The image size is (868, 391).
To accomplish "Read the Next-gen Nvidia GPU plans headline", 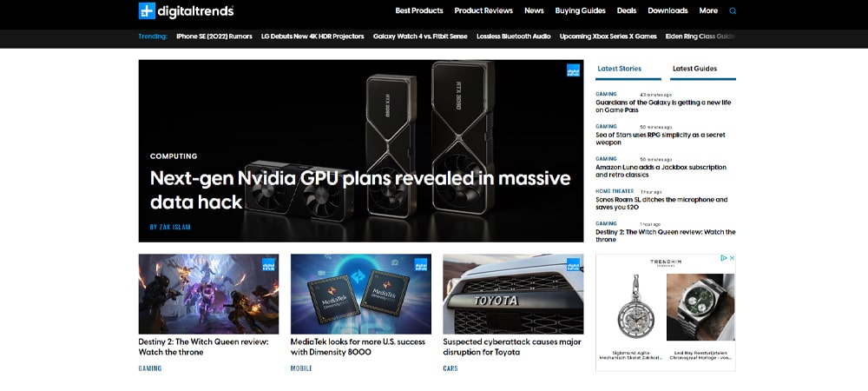I will (x=359, y=189).
